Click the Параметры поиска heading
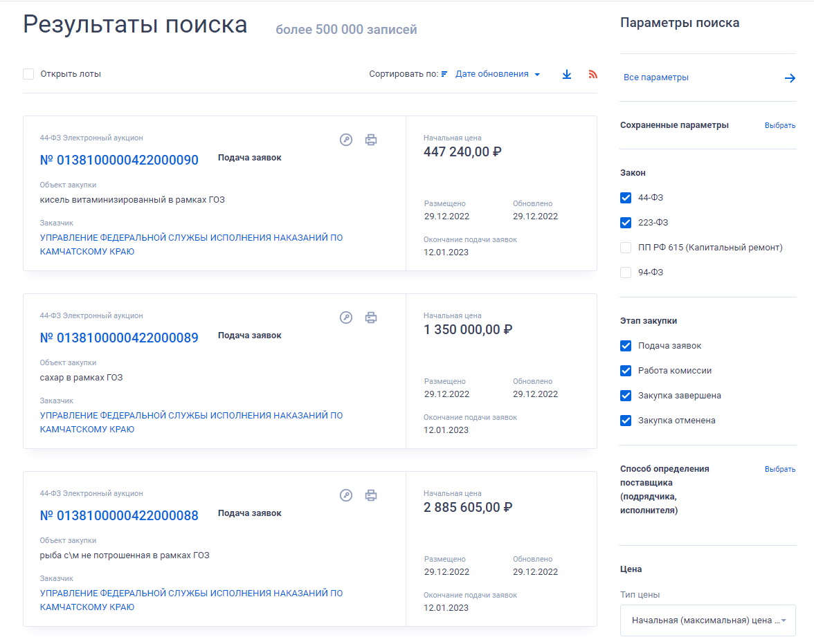This screenshot has height=644, width=814. [680, 23]
